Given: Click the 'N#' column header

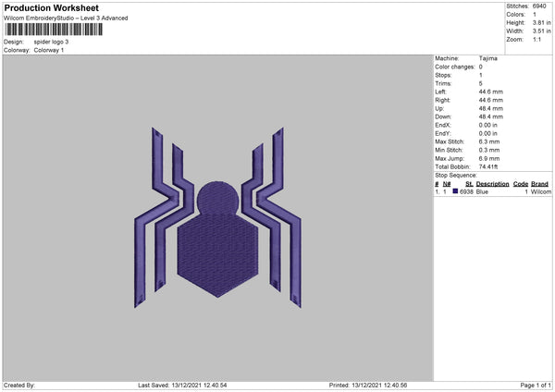Looking at the screenshot, I should pyautogui.click(x=447, y=184).
